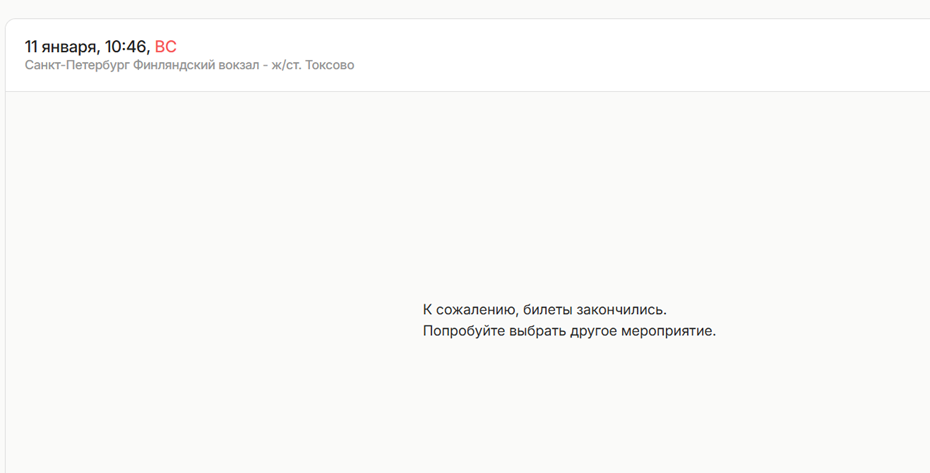Click the dash between the station names
Viewport: 930px width, 473px height.
point(265,65)
